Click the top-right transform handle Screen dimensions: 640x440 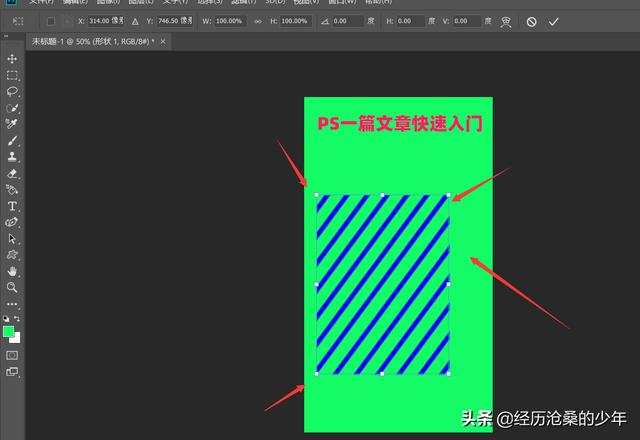[449, 195]
